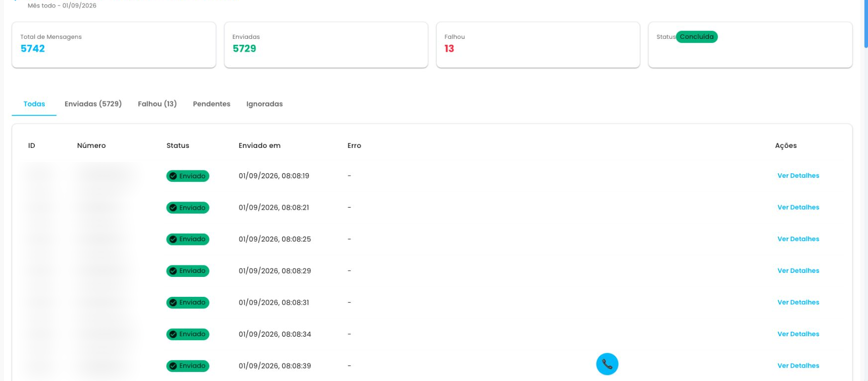The height and width of the screenshot is (381, 868).
Task: Open Ver Detalhes for 08:08:25 message
Action: [x=798, y=239]
